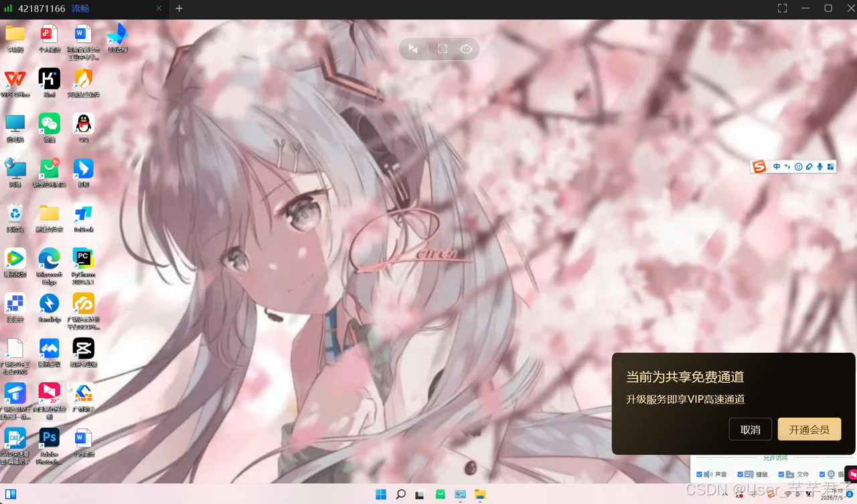
Task: Click the green app icon on the remote taskbar
Action: 440,495
